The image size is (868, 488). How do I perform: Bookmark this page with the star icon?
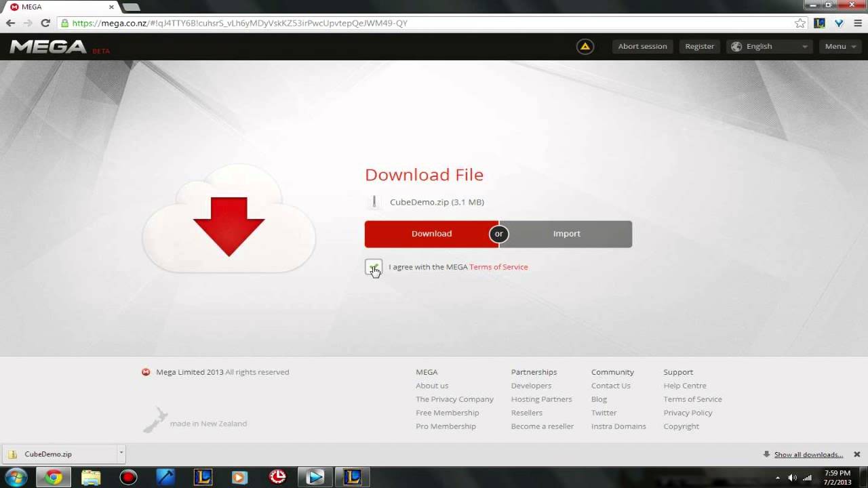coord(800,23)
